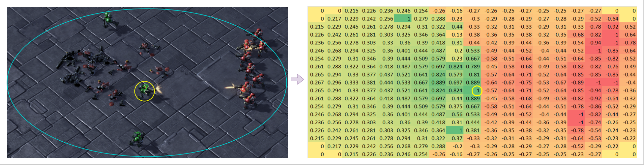Click the cell with value -0.2
Screen dimensions: 644x165
[455, 146]
